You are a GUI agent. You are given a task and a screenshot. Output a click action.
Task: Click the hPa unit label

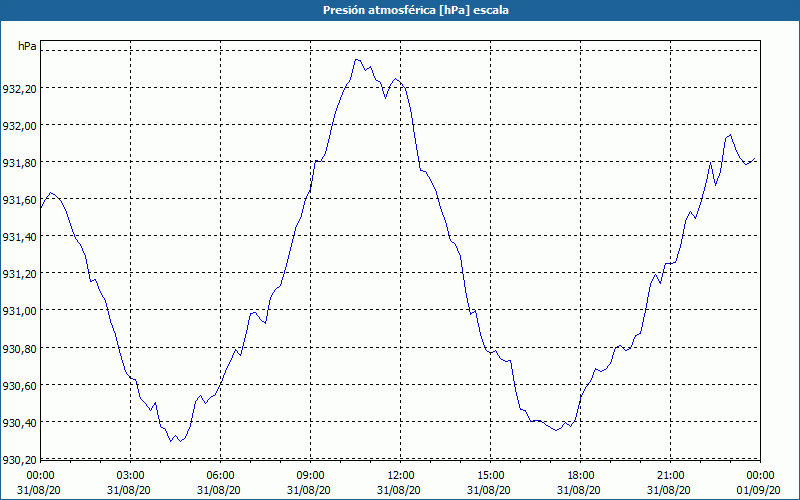tap(27, 46)
